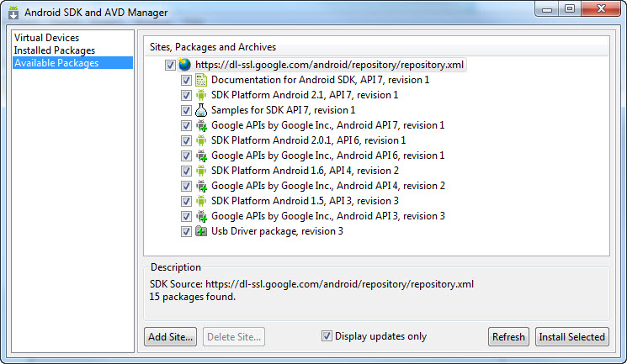Uncheck Samples for SDK API 7 checkbox
The image size is (627, 364).
pyautogui.click(x=186, y=110)
